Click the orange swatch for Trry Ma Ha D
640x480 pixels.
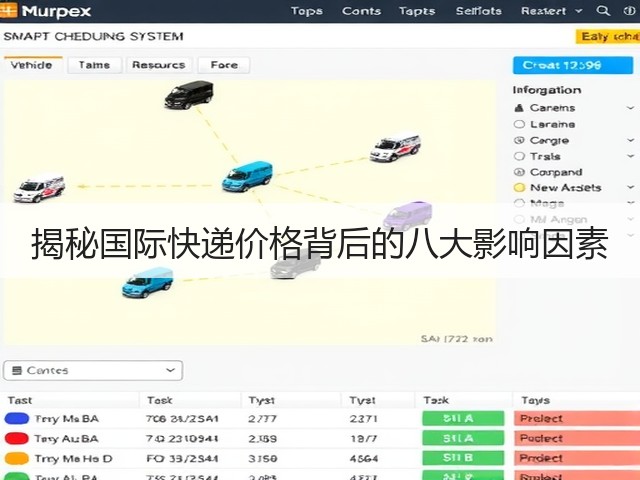(17, 458)
